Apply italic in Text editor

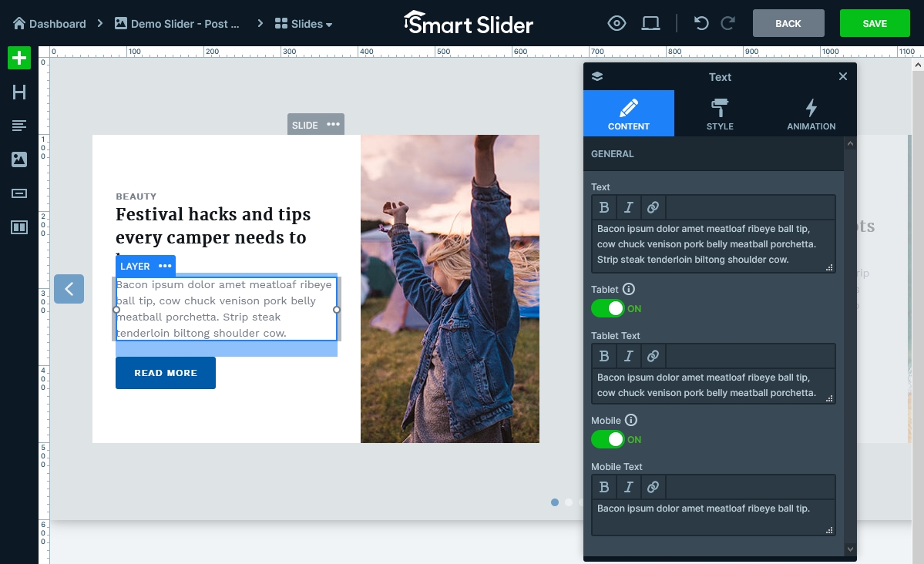click(x=628, y=207)
